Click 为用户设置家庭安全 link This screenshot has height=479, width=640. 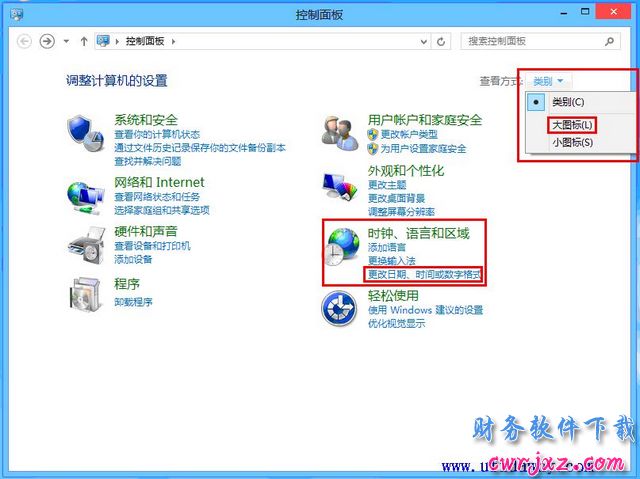coord(423,149)
